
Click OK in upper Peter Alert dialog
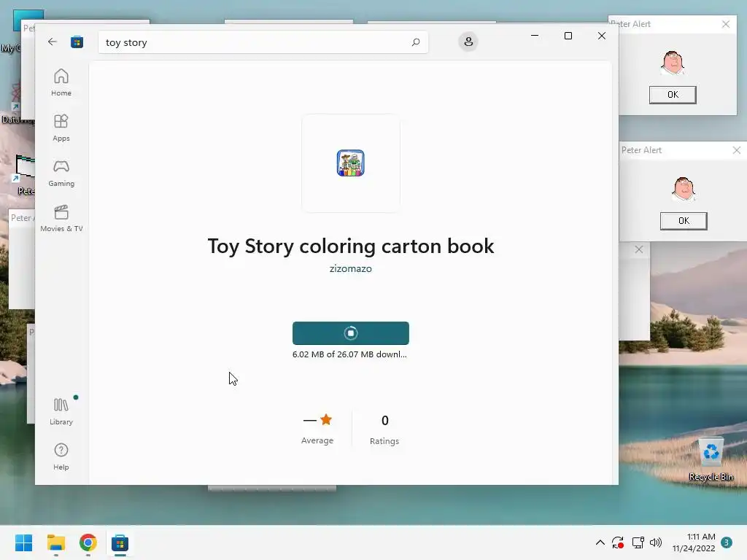(x=673, y=95)
